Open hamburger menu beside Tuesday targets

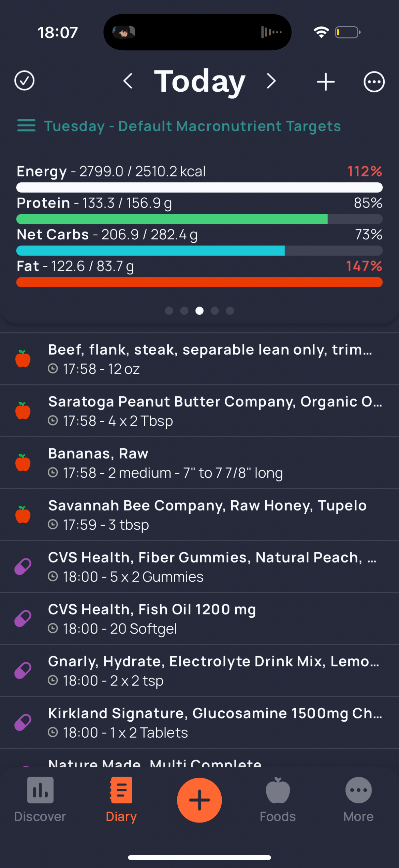(26, 126)
